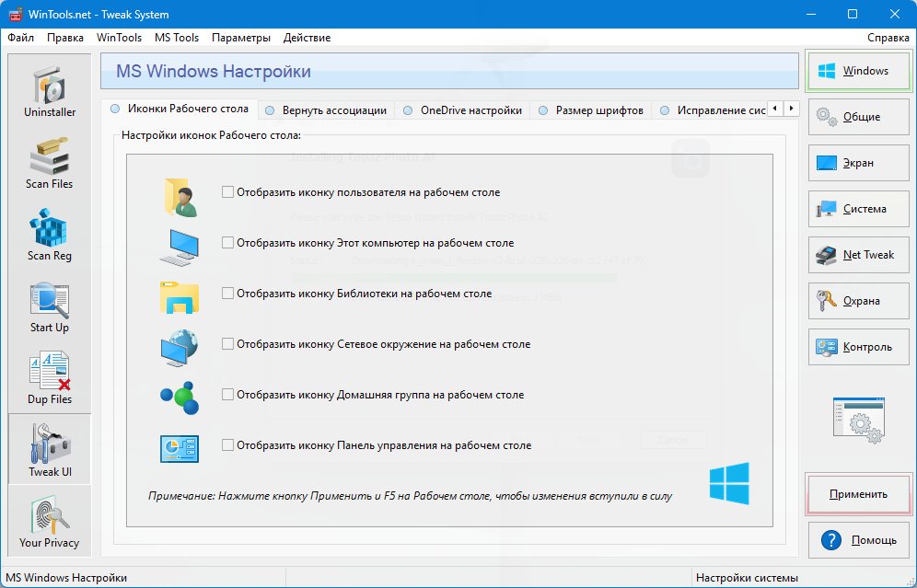Click the blue Windows logo near note
Viewport: 917px width, 588px height.
[729, 483]
